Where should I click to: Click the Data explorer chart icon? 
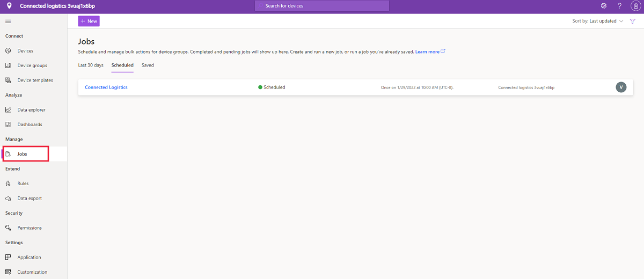(x=8, y=110)
